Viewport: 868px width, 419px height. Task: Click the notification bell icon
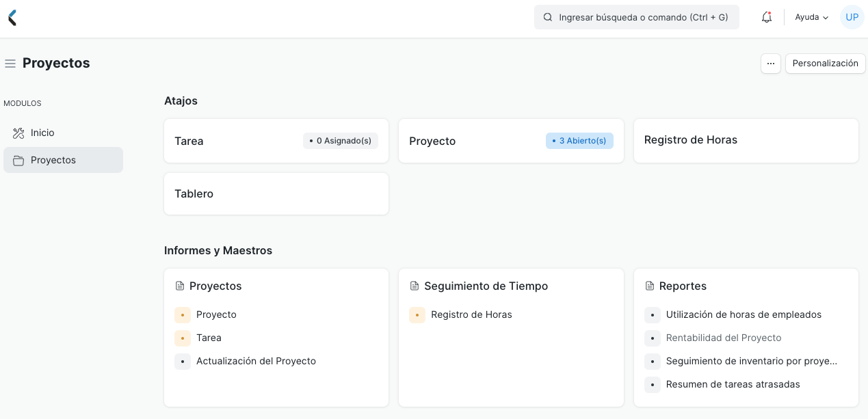point(766,17)
